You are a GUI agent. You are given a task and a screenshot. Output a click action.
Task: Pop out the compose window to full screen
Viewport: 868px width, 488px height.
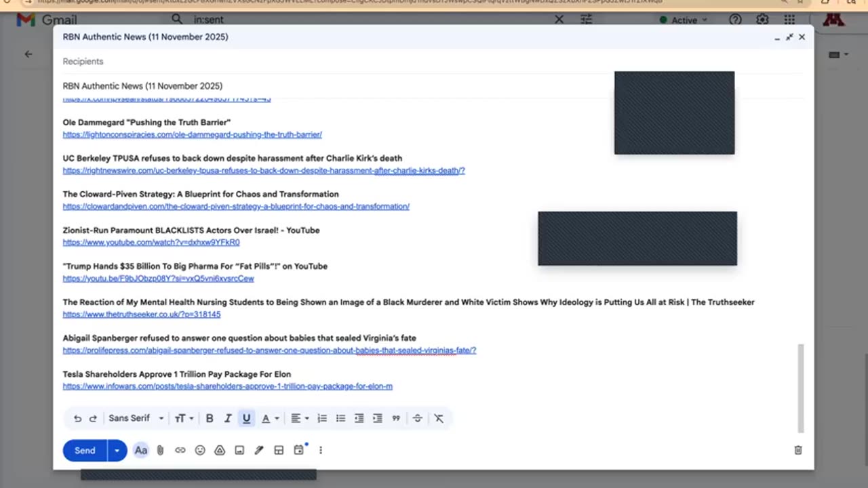(789, 37)
